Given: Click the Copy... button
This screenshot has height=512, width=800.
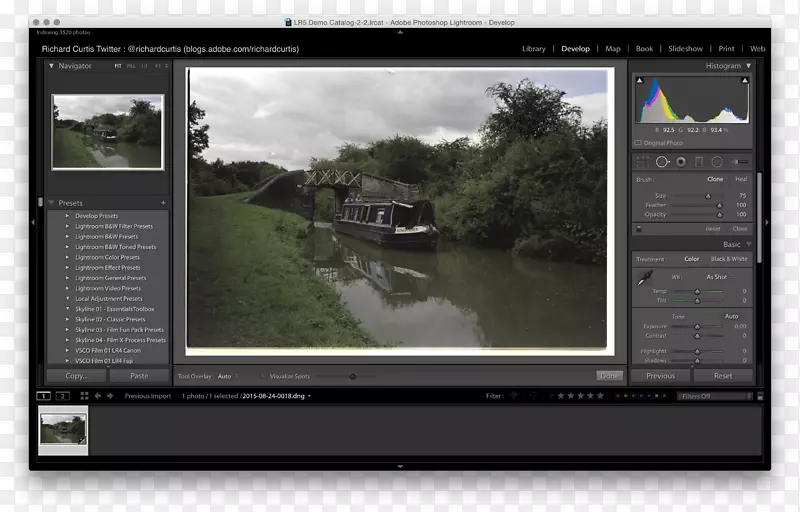Looking at the screenshot, I should (77, 376).
